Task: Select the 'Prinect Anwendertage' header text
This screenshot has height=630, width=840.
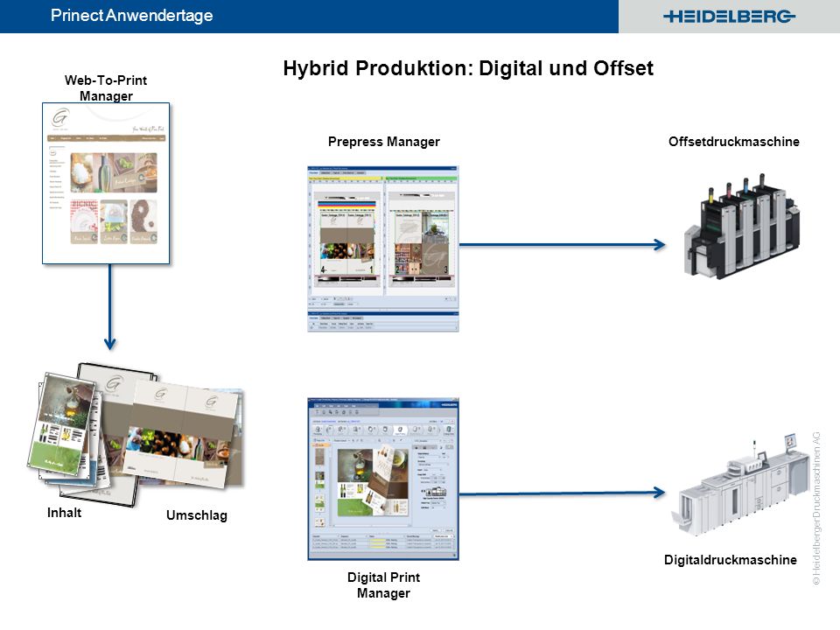Action: click(x=132, y=16)
